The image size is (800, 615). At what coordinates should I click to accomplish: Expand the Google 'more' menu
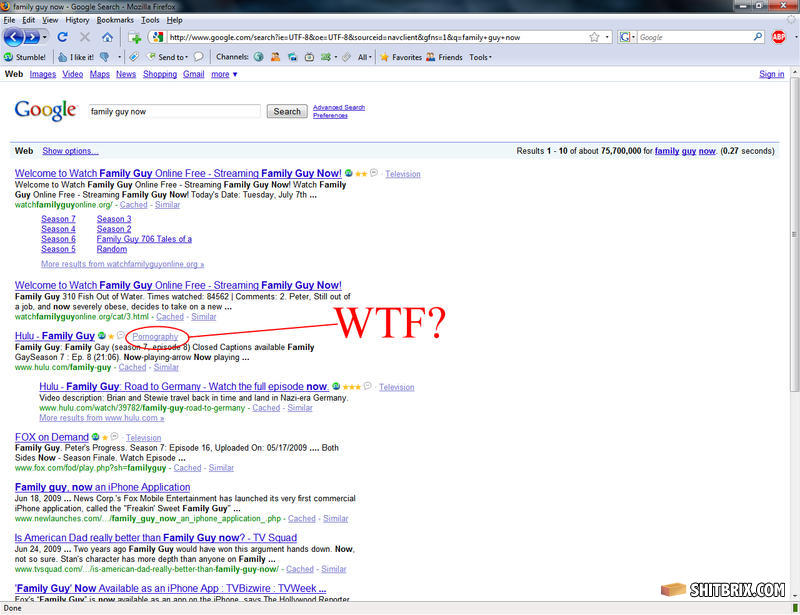224,74
